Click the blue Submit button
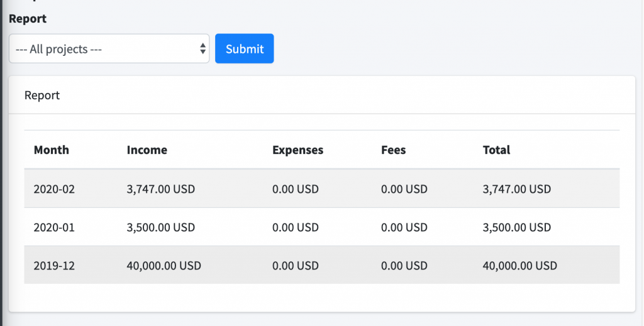 click(x=244, y=49)
